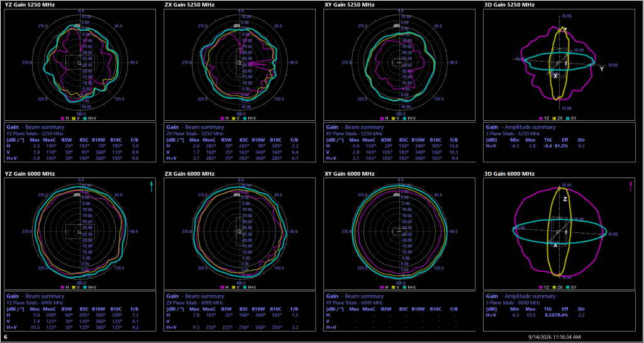The height and width of the screenshot is (343, 644).
Task: Click the 'ZX Gain 6000 MHz' chart title
Action: coord(189,174)
